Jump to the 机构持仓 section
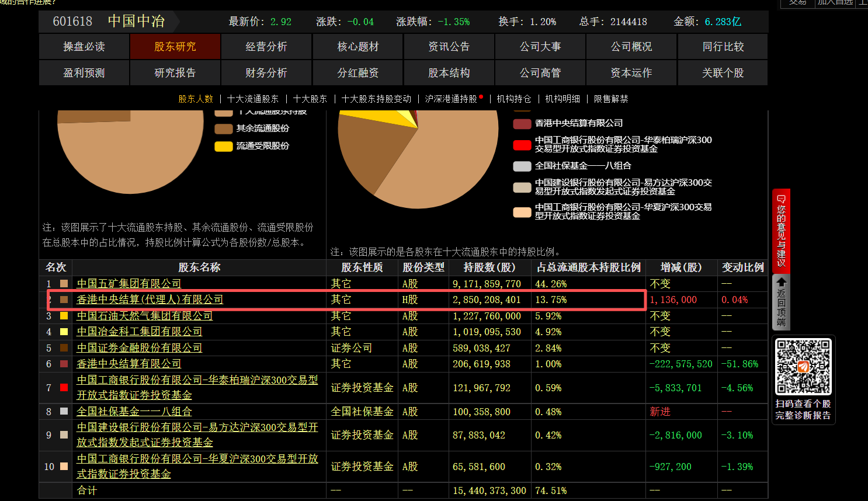This screenshot has height=501, width=868. coord(514,99)
